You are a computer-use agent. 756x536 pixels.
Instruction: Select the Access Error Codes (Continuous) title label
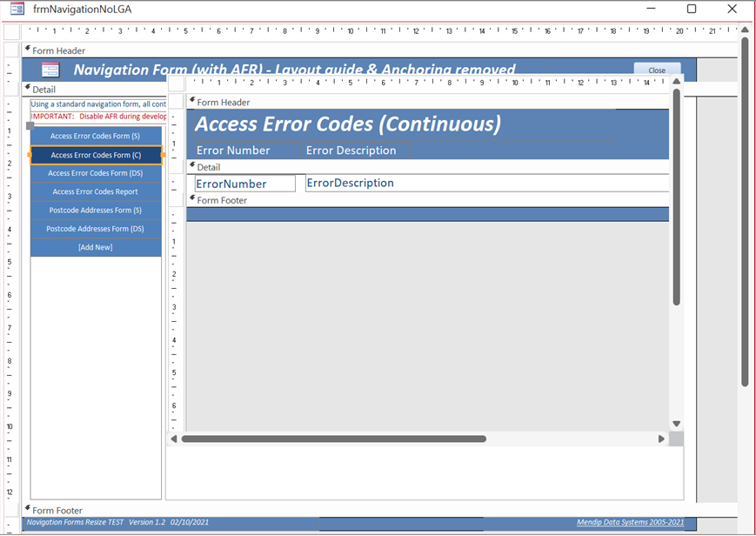405,124
